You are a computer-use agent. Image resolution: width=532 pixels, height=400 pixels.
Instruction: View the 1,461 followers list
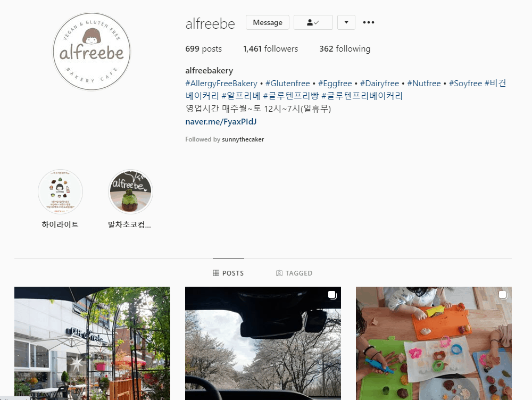point(270,49)
